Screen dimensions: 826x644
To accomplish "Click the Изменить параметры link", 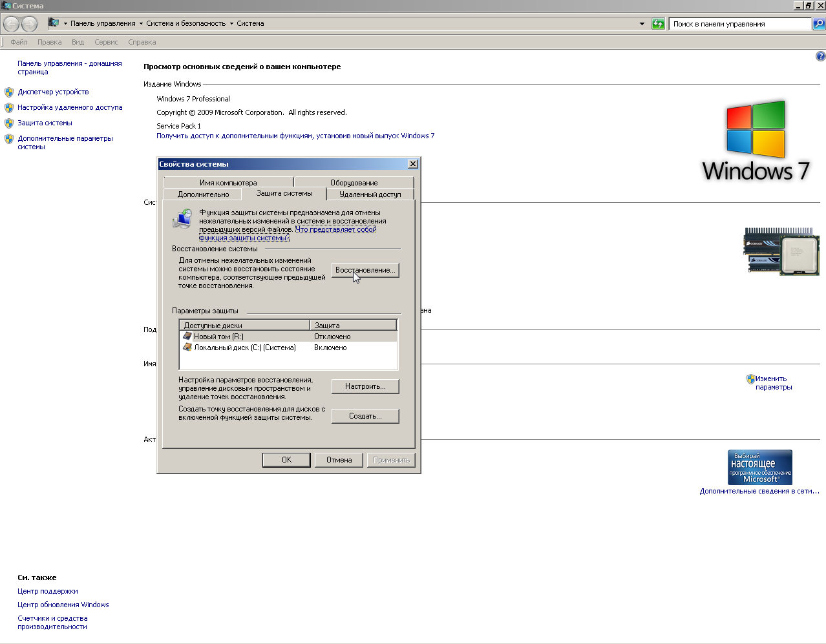I will [774, 383].
